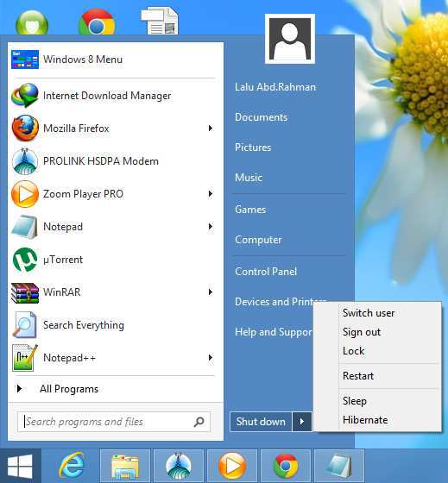Select Switch user from power menu
Viewport: 448px width, 483px height.
pyautogui.click(x=369, y=313)
